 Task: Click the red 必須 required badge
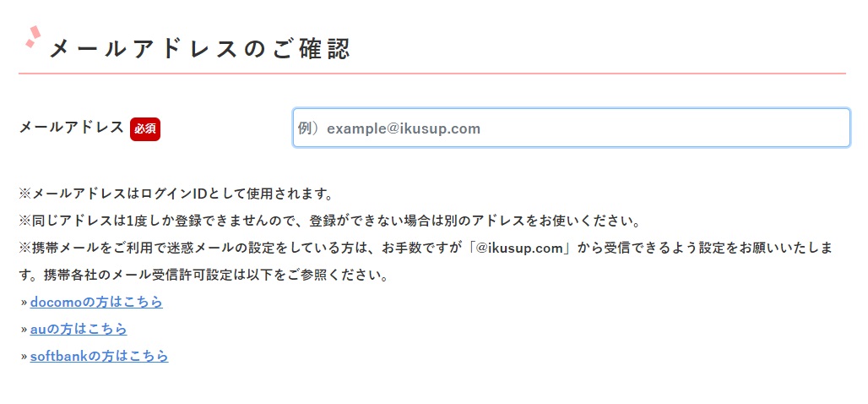coord(145,128)
